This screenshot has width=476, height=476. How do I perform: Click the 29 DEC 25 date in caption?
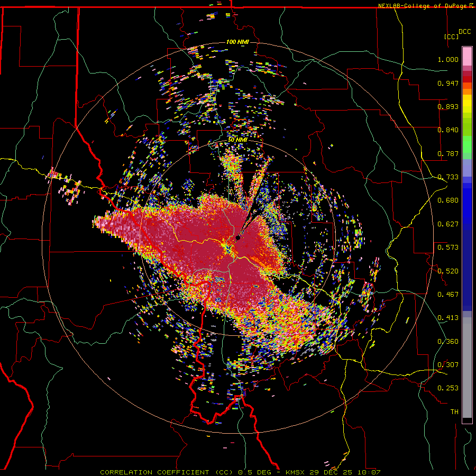click(331, 472)
